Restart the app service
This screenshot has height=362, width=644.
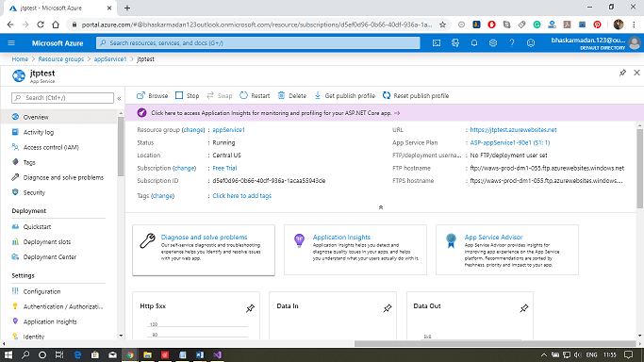point(255,95)
